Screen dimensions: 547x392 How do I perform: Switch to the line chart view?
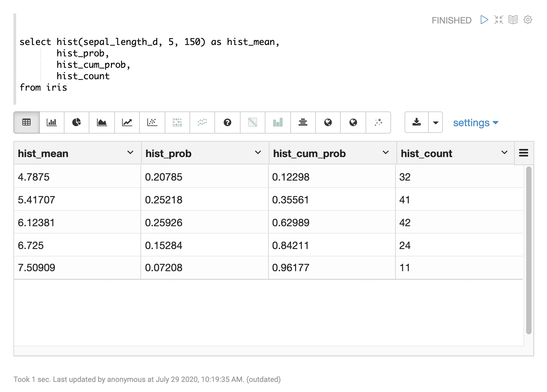(x=127, y=122)
